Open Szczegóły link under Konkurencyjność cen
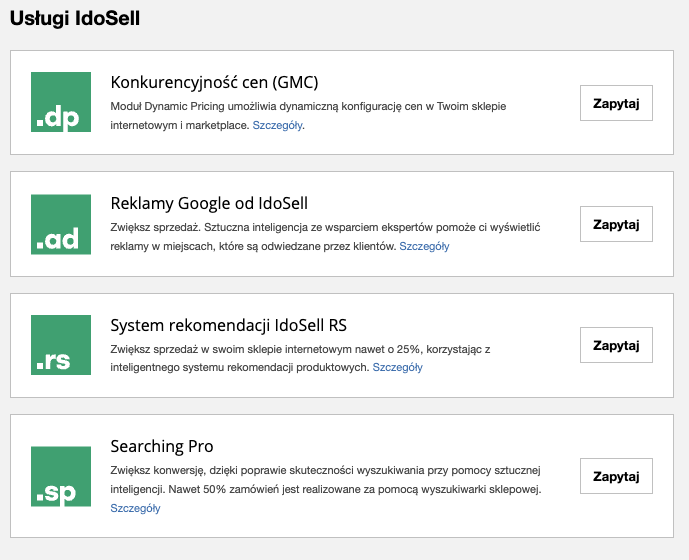689x560 pixels. pos(277,125)
